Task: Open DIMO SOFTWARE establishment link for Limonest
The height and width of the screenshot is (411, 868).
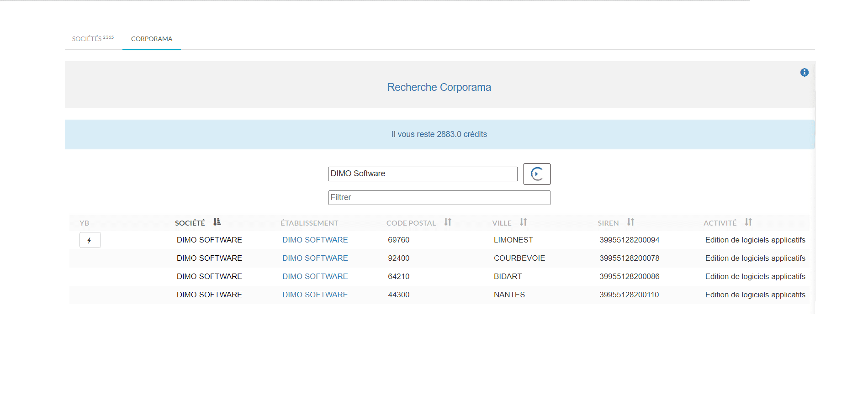Action: 315,240
